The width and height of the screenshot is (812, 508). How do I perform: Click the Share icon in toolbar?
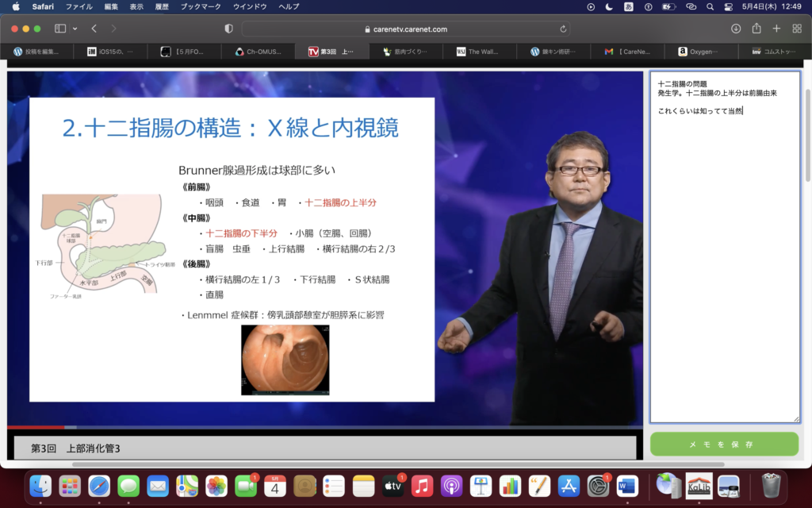tap(756, 29)
